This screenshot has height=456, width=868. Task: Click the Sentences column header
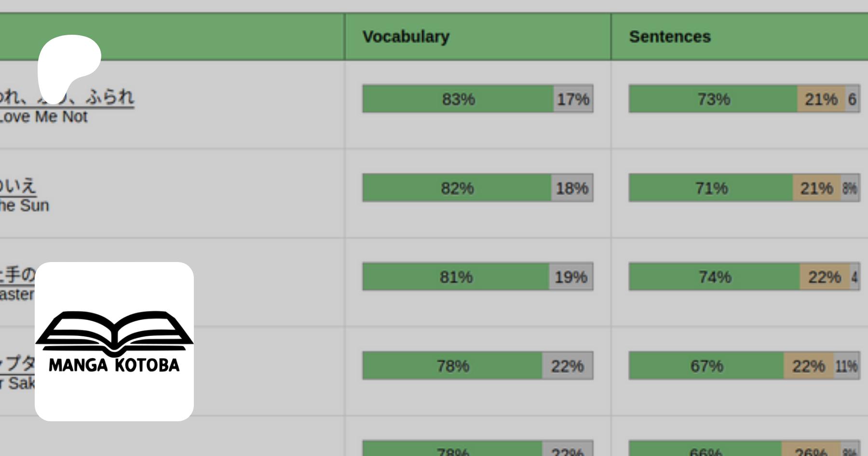tap(669, 37)
